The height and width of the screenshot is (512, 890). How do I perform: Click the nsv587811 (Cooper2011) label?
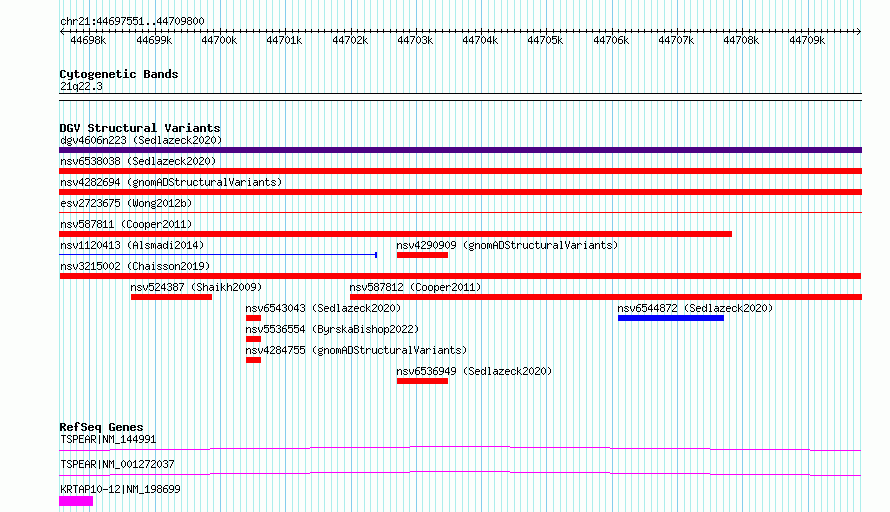point(126,224)
